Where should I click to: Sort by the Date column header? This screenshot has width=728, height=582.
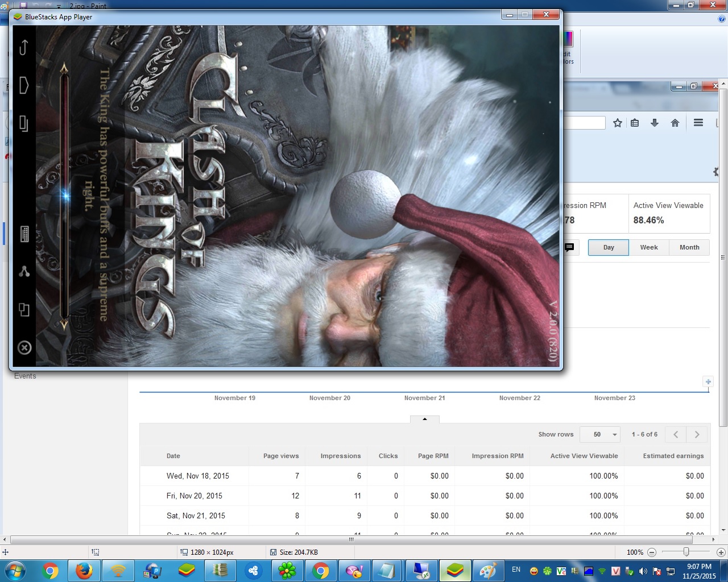click(173, 456)
